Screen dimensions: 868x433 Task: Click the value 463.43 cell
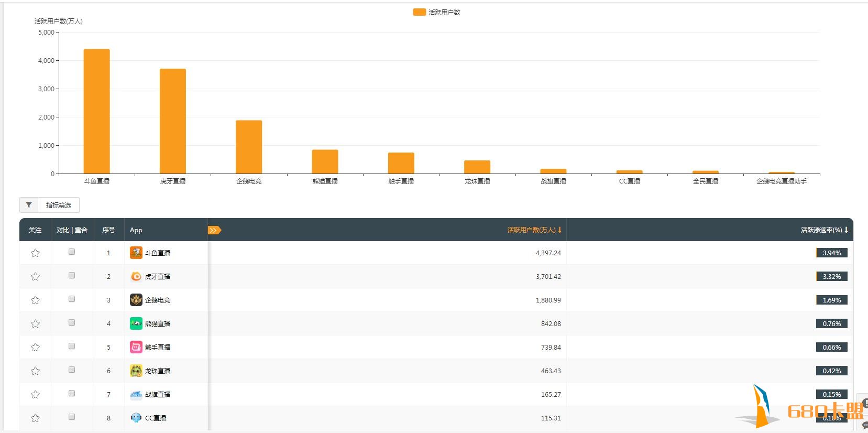click(x=551, y=371)
